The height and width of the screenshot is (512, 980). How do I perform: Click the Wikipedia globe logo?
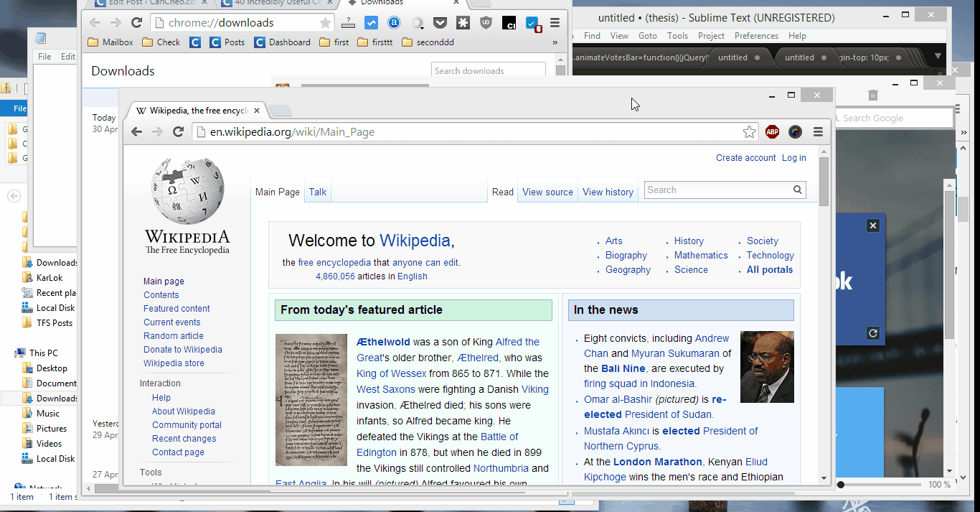coord(187,192)
